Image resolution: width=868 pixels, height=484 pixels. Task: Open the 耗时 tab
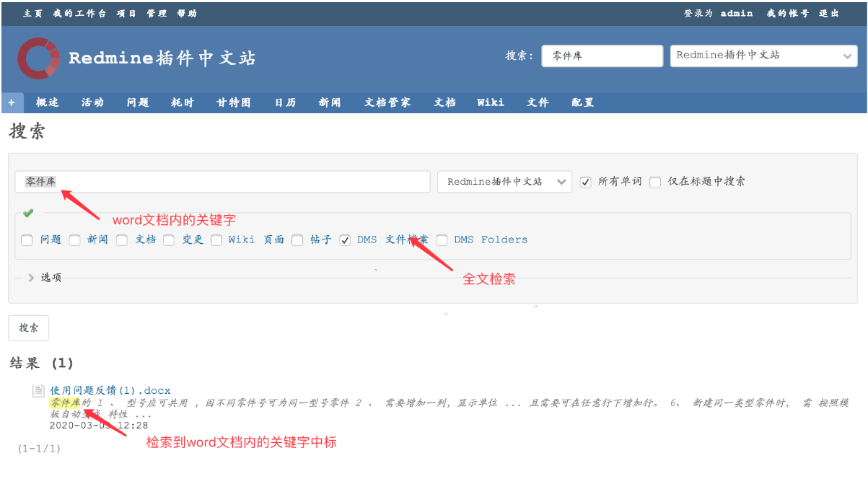(183, 102)
